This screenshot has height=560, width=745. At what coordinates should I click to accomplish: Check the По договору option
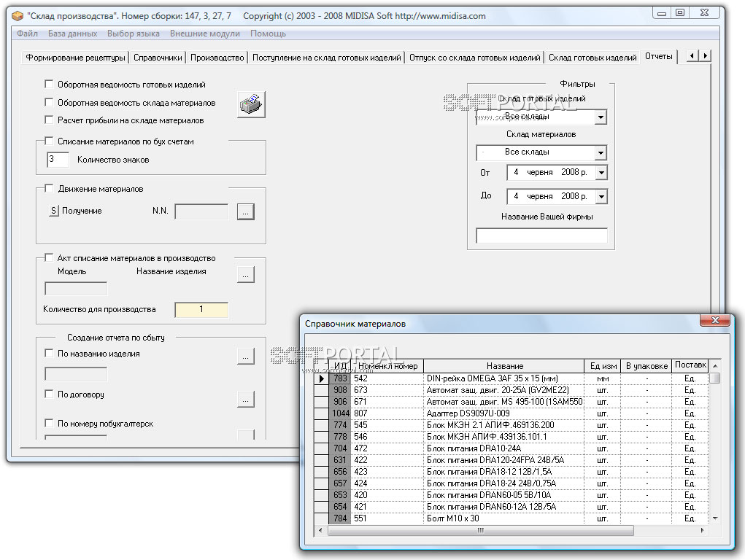pos(48,394)
